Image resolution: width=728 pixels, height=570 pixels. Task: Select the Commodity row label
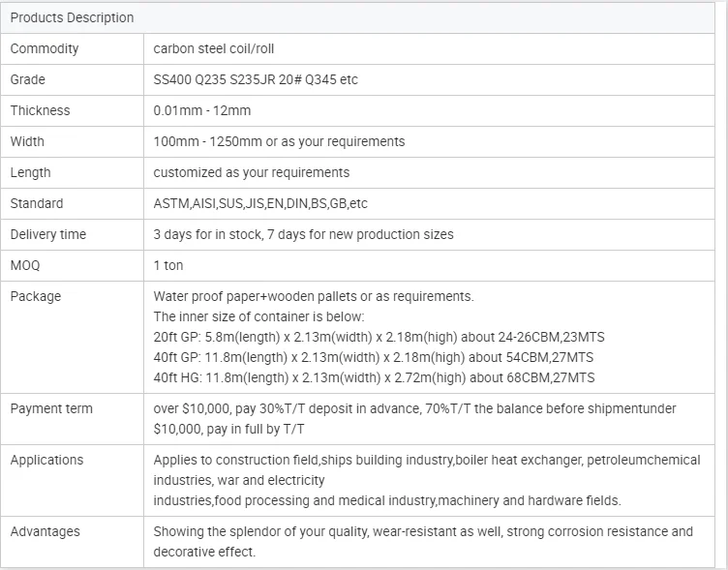pyautogui.click(x=45, y=49)
